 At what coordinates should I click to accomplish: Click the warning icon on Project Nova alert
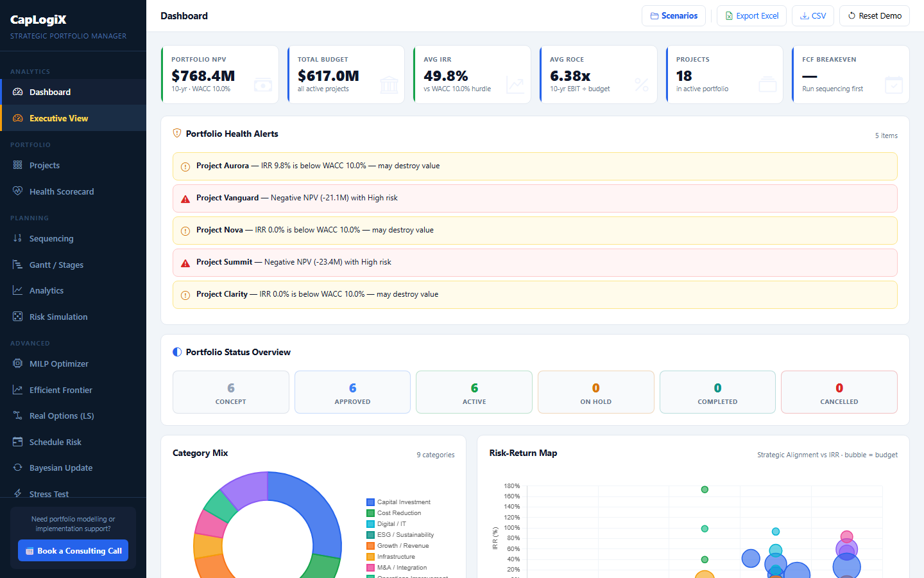point(185,231)
